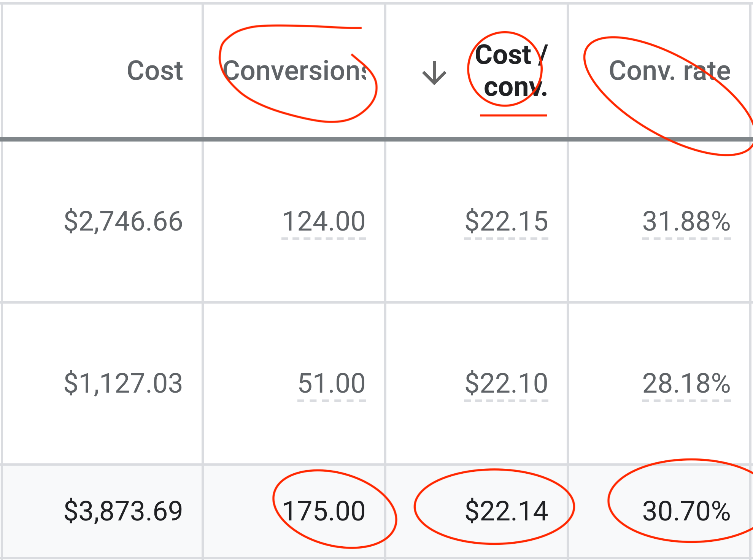Select the Cost / conv. column header
753x560 pixels.
511,71
